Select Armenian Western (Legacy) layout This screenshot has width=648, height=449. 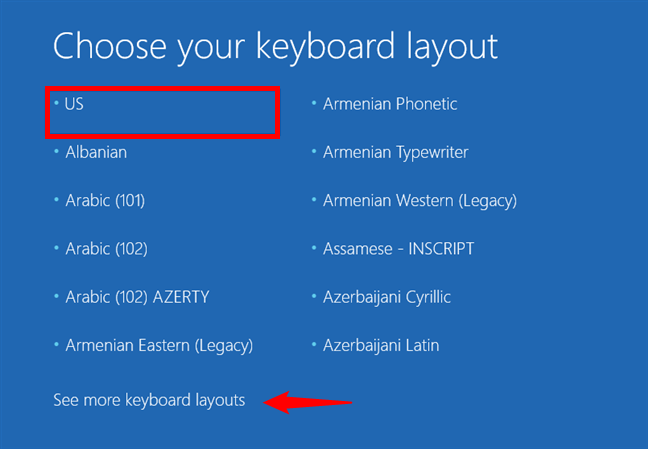coord(420,200)
